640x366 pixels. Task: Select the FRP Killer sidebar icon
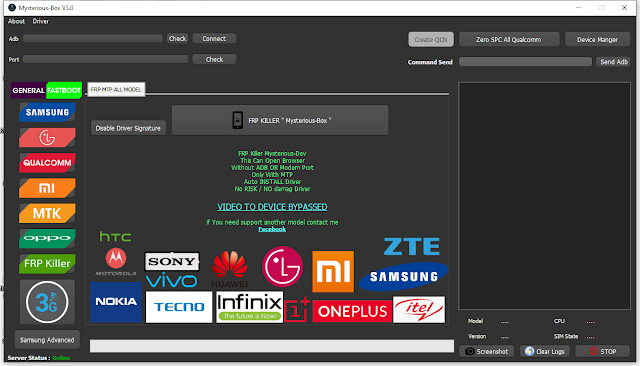tap(47, 264)
